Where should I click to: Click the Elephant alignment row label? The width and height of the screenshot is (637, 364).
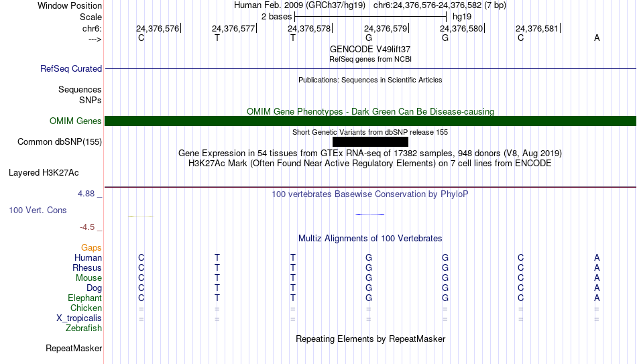(84, 298)
